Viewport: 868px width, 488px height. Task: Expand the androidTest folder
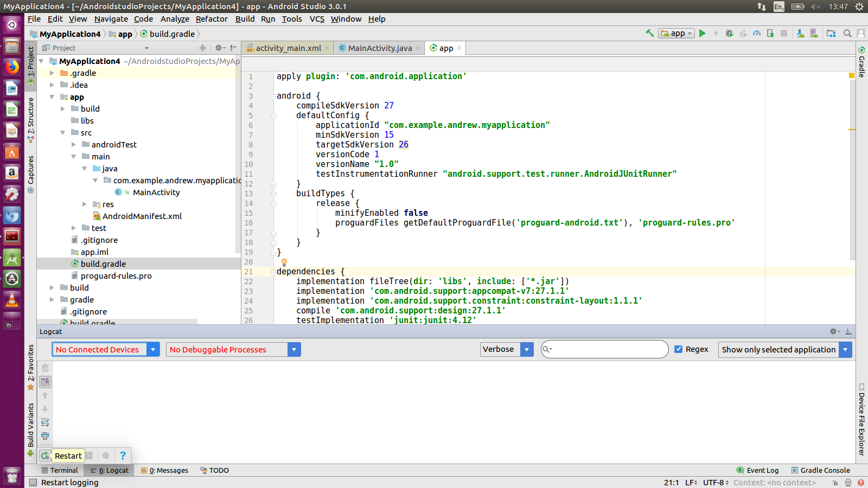pyautogui.click(x=74, y=144)
